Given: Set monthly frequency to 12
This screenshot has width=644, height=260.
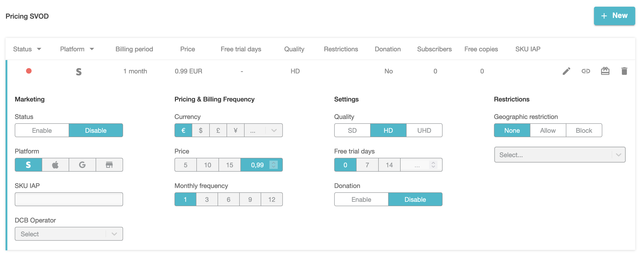Looking at the screenshot, I should pos(272,199).
